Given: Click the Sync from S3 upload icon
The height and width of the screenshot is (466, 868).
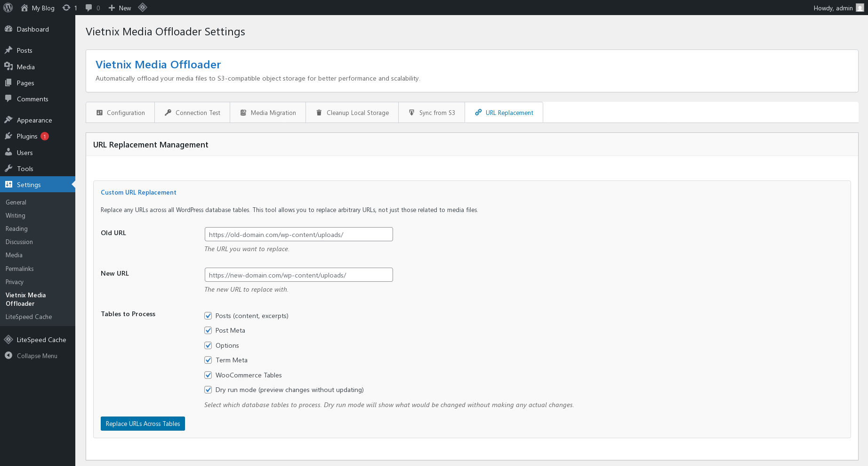Looking at the screenshot, I should point(410,112).
